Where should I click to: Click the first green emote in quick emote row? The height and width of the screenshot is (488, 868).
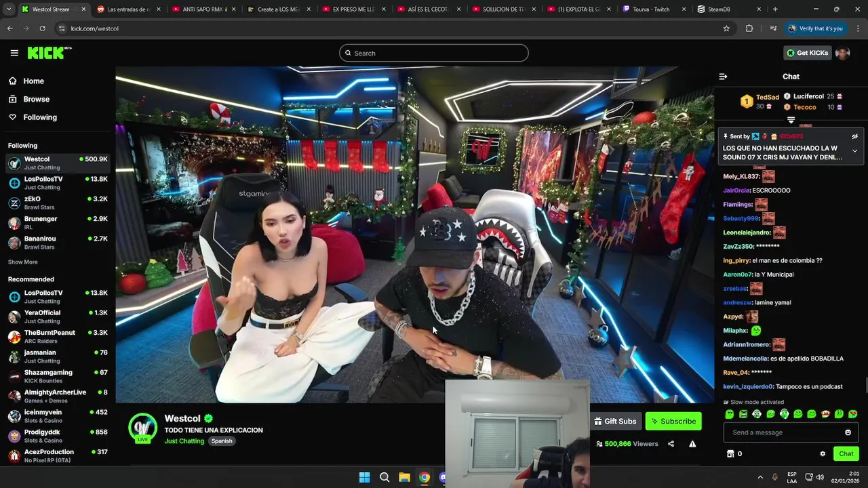(x=729, y=414)
